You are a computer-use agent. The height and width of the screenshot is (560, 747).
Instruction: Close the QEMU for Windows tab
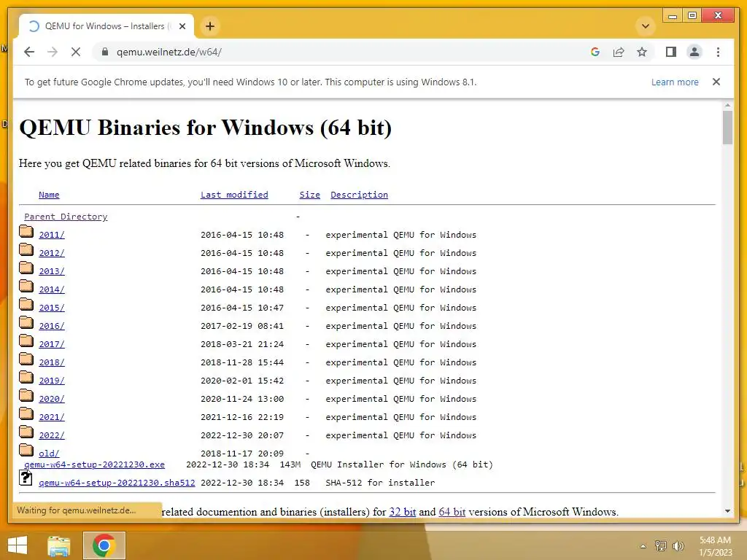pyautogui.click(x=182, y=26)
